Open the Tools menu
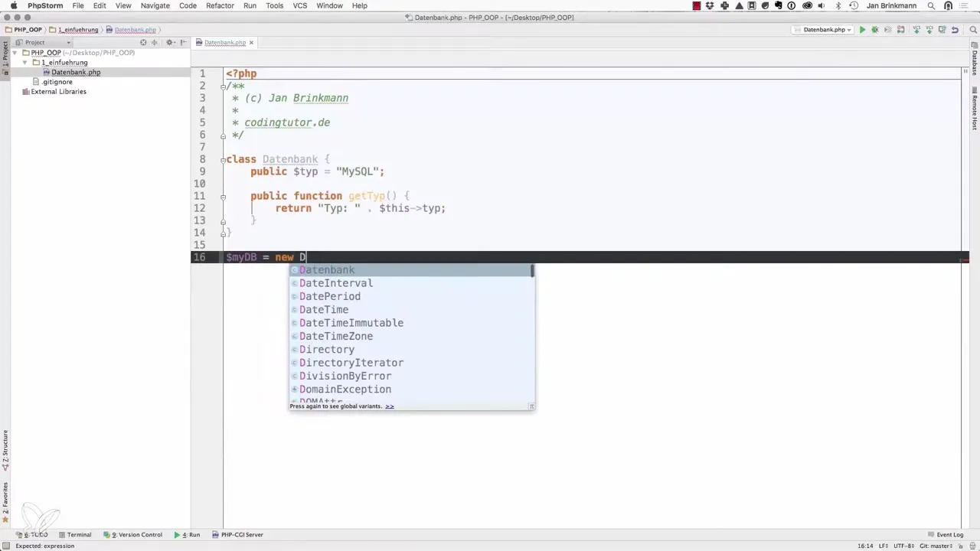The width and height of the screenshot is (980, 551). (x=274, y=5)
